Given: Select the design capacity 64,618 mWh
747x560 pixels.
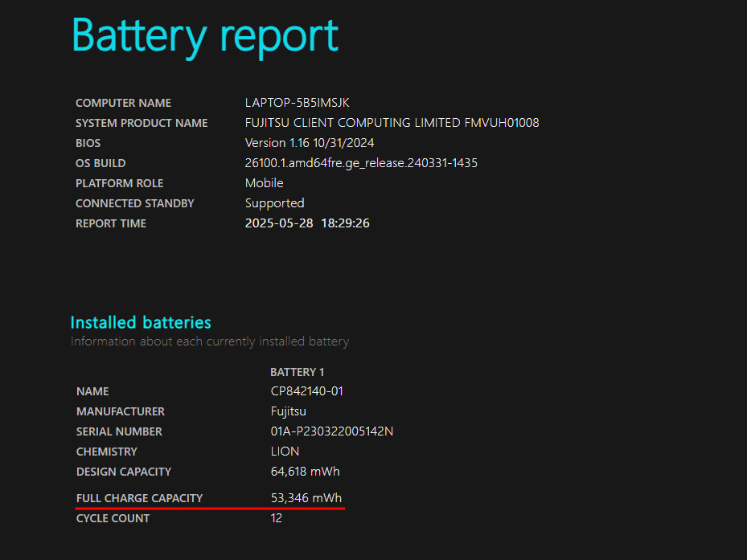Looking at the screenshot, I should (306, 472).
